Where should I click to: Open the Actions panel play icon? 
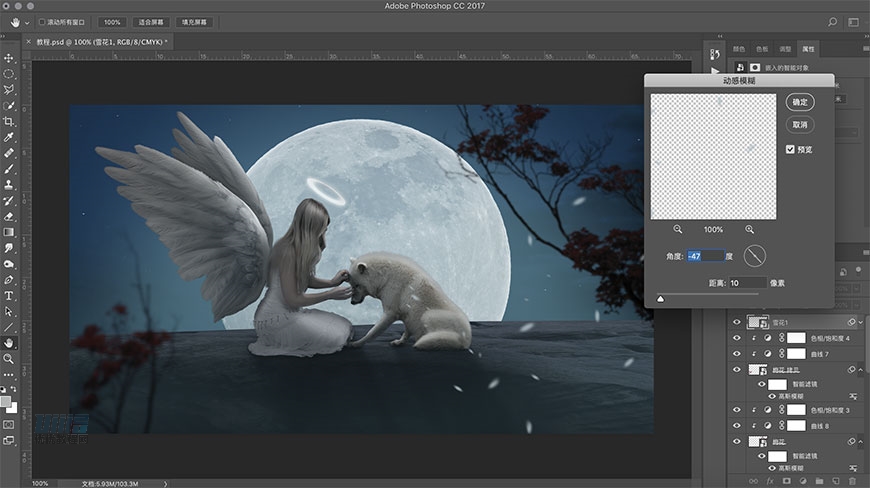(x=715, y=70)
